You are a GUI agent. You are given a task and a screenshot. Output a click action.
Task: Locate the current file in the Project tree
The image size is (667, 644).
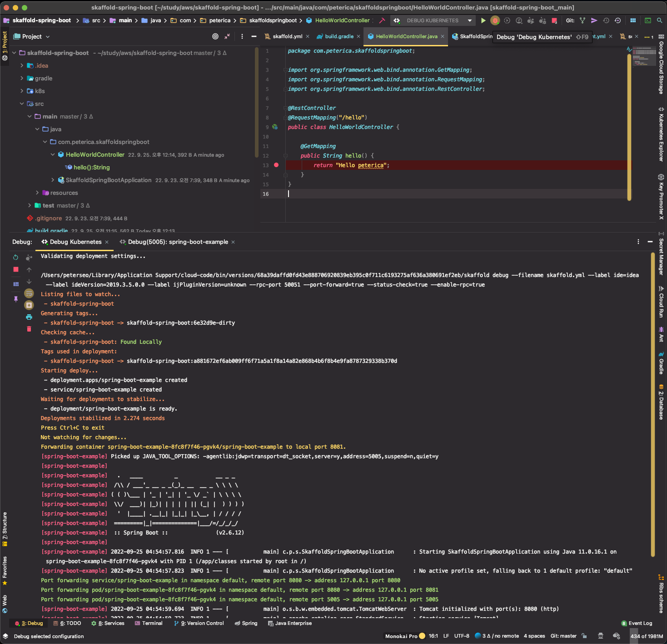pyautogui.click(x=215, y=36)
